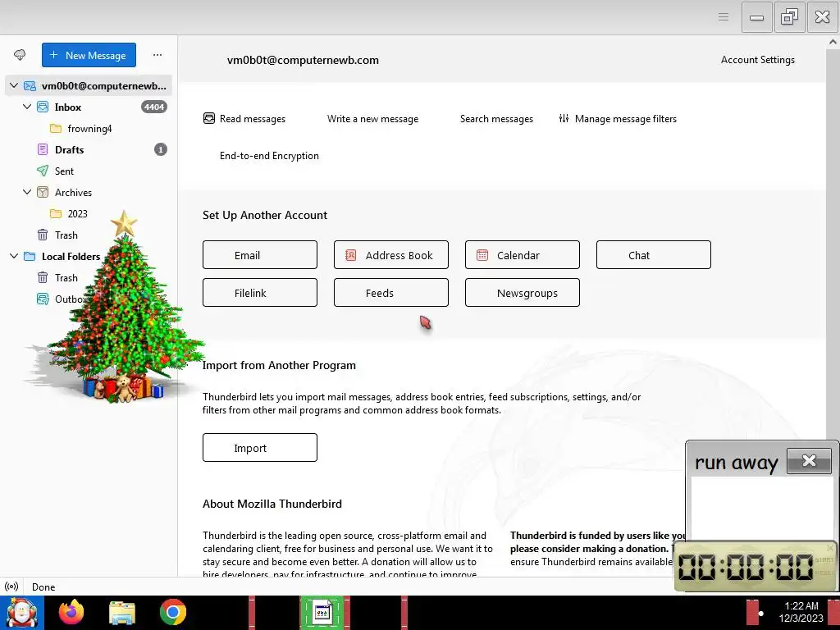Launch Firefox from the taskbar
The width and height of the screenshot is (840, 630).
[71, 612]
